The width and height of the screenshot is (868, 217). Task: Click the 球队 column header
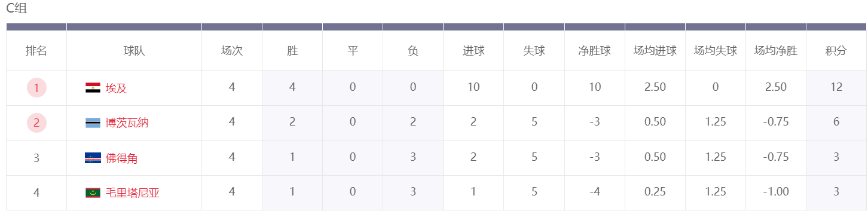(134, 51)
